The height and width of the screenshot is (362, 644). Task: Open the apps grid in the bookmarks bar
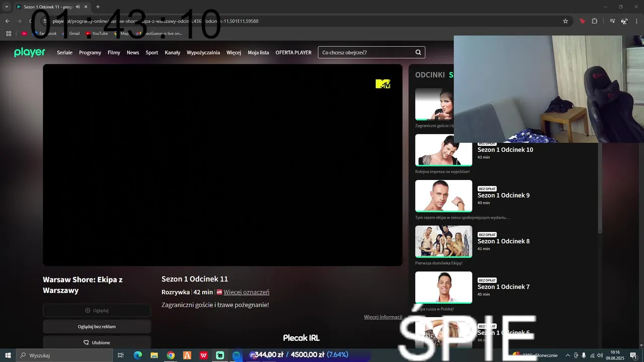pyautogui.click(x=9, y=33)
